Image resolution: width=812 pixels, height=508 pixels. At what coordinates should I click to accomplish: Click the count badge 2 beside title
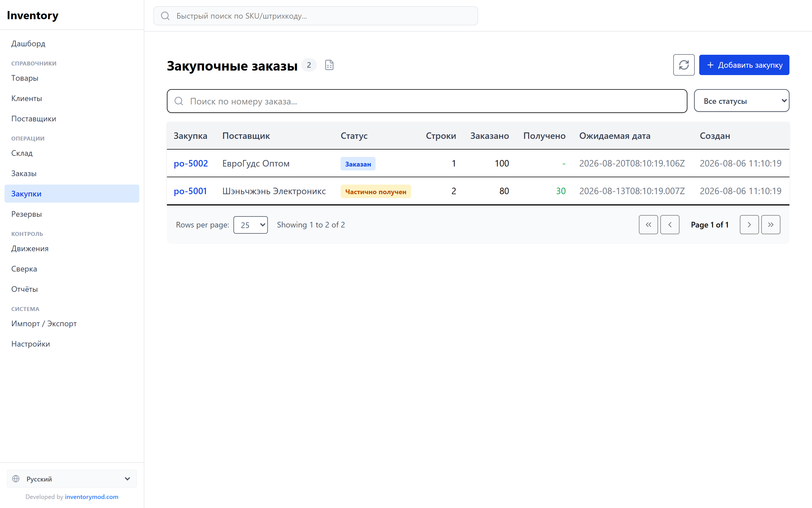(x=309, y=65)
